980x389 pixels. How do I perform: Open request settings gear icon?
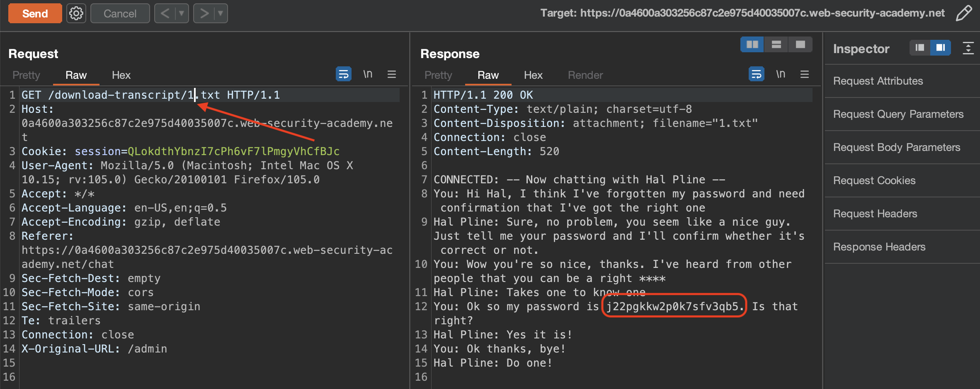(x=76, y=13)
